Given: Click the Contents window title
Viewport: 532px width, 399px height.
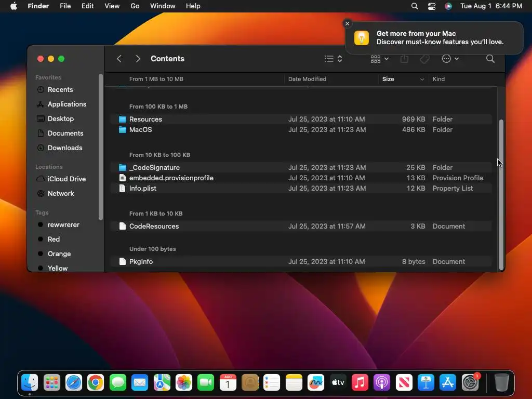Looking at the screenshot, I should coord(167,59).
